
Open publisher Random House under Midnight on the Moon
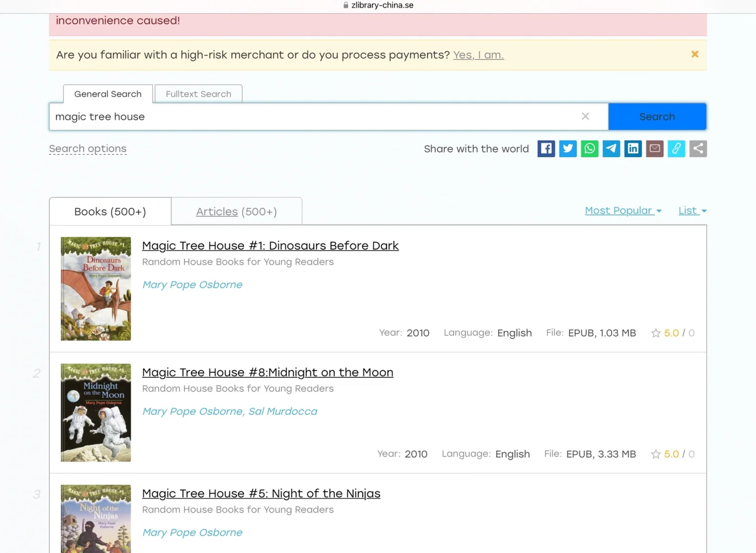pyautogui.click(x=238, y=389)
